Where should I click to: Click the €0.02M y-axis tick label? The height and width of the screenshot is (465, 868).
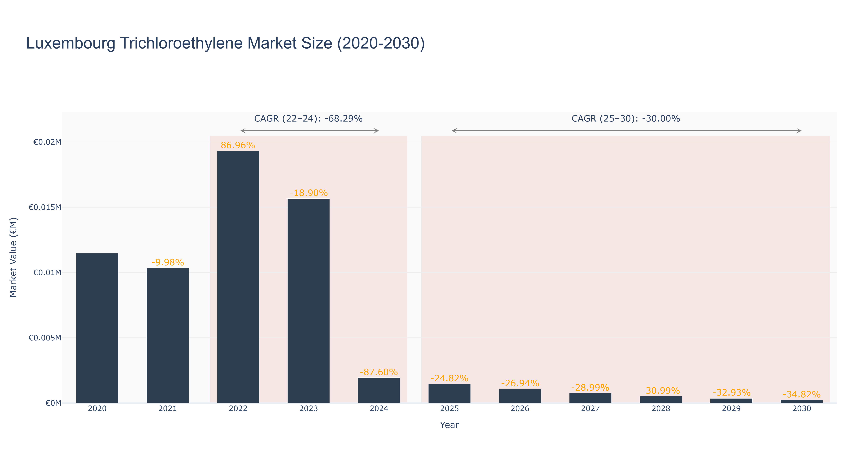click(47, 142)
